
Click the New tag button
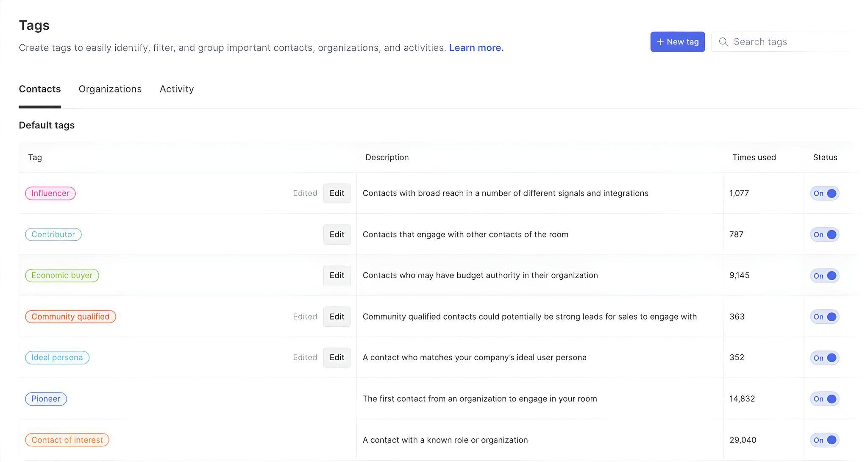coord(677,42)
